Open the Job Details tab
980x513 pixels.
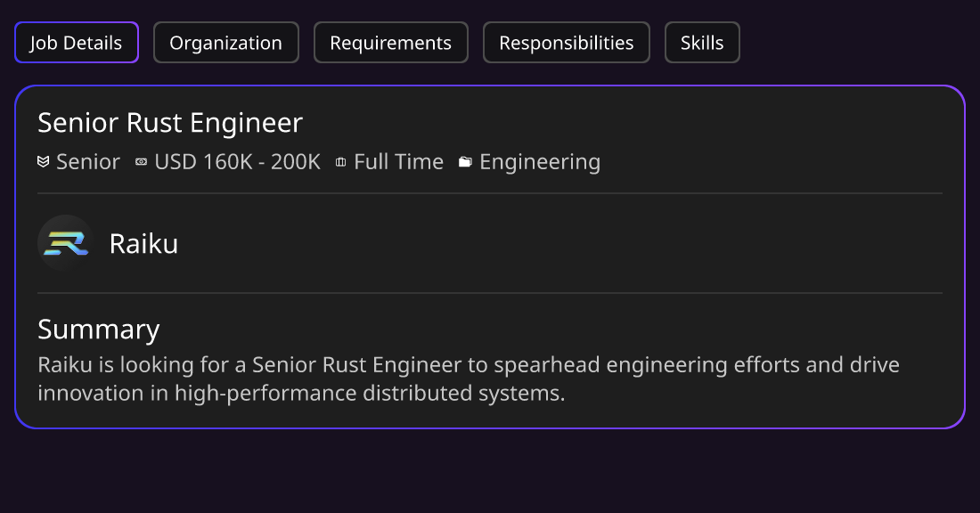coord(77,43)
